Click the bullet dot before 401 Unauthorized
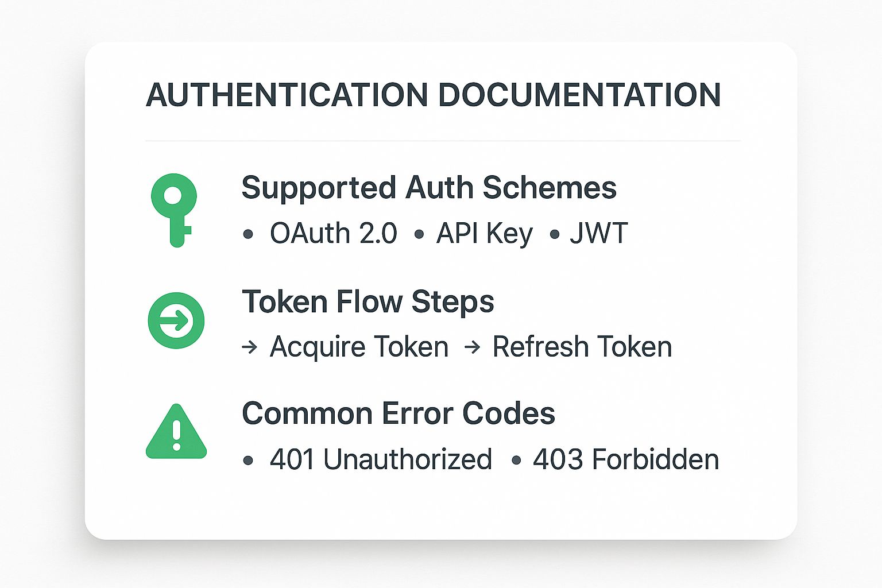 pos(248,460)
